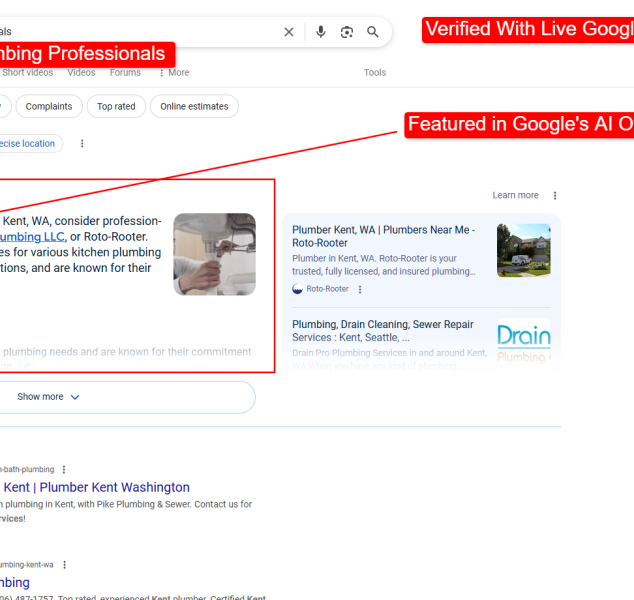Click the bath-plumbing result URL text

27,469
